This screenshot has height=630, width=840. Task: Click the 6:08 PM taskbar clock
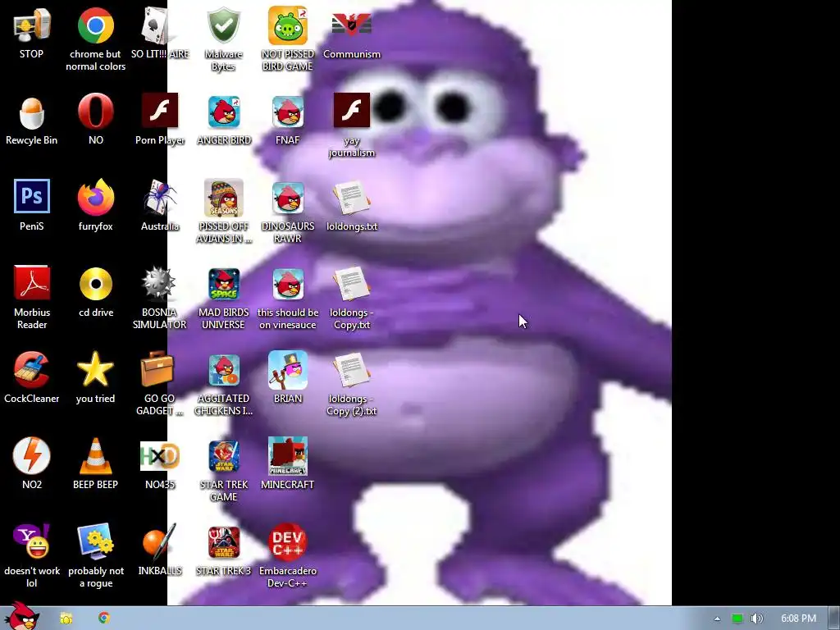(798, 619)
